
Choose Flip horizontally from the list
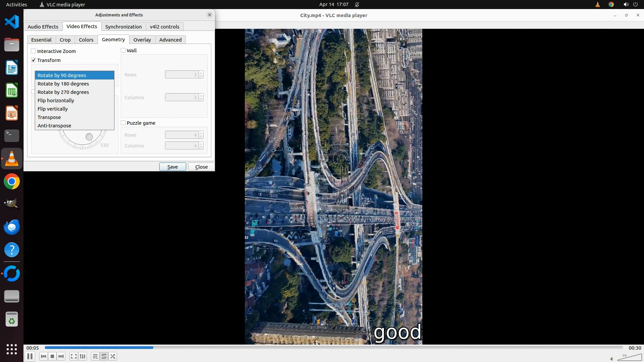coord(56,101)
